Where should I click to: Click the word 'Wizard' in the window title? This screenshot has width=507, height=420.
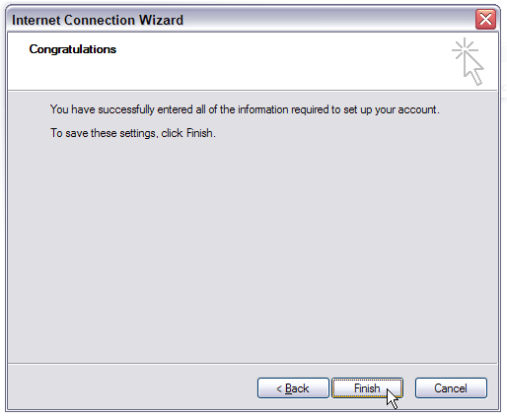[x=161, y=20]
